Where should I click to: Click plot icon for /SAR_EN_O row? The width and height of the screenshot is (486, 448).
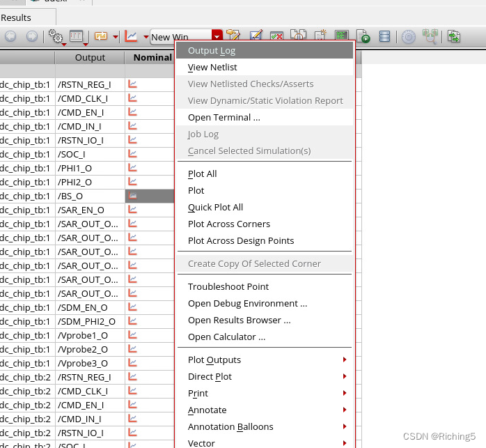[133, 210]
